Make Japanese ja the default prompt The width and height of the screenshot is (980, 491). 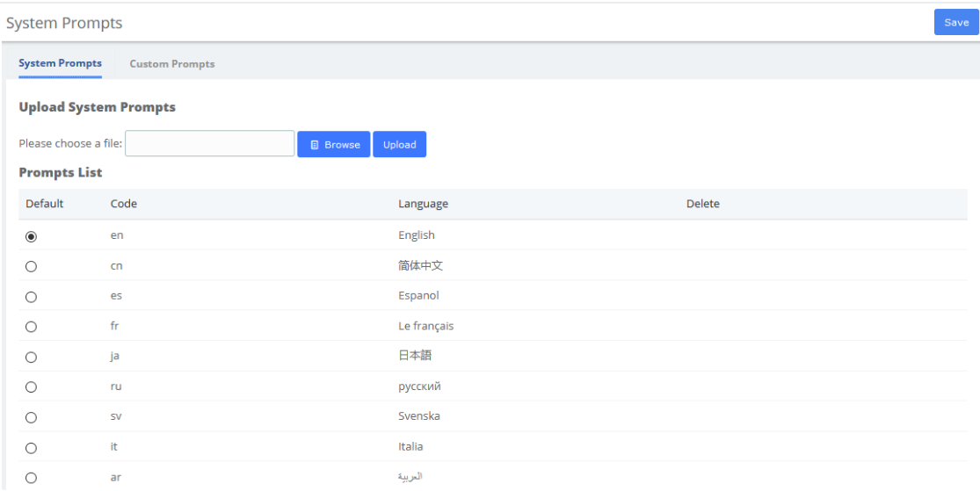click(x=31, y=357)
